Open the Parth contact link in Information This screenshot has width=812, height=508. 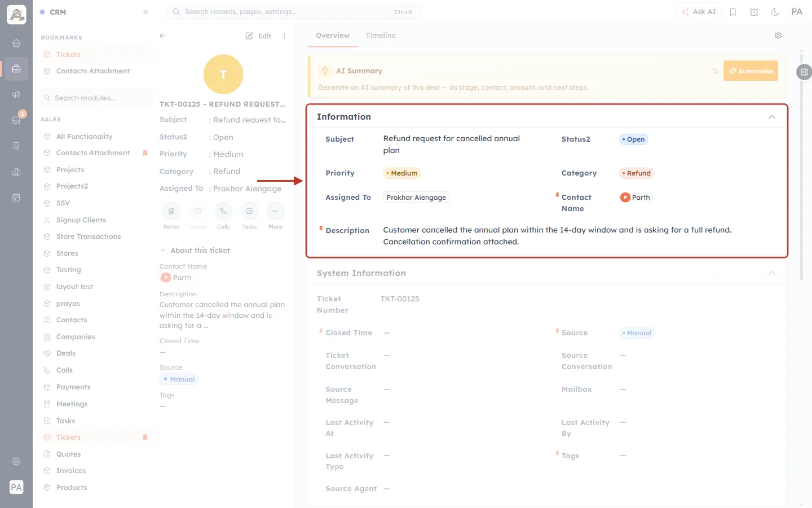636,198
